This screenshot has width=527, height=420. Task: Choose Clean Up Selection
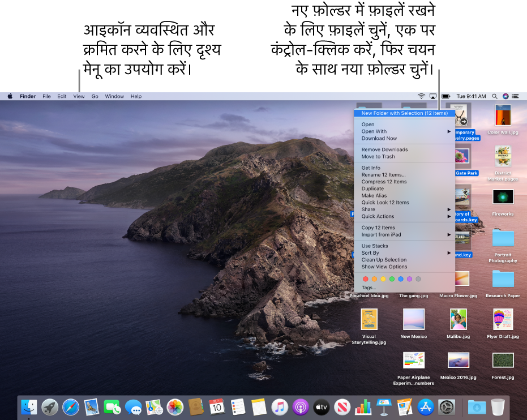click(x=404, y=260)
